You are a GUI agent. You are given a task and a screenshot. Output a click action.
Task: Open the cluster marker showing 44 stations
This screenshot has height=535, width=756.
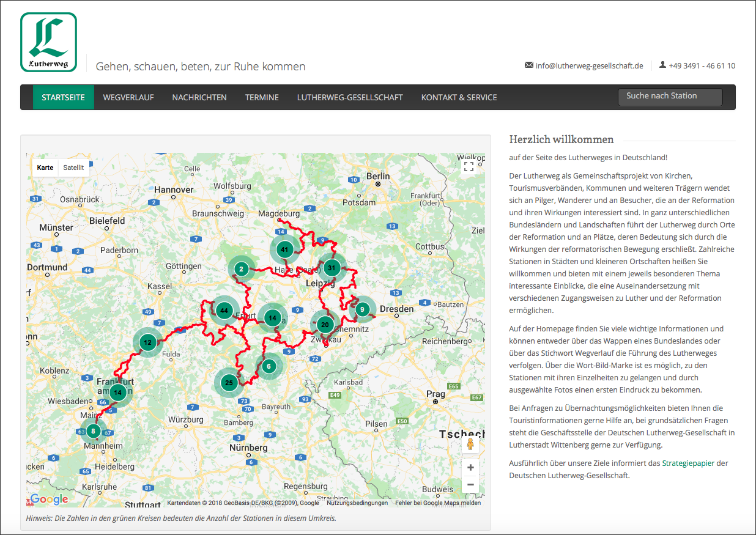(224, 311)
